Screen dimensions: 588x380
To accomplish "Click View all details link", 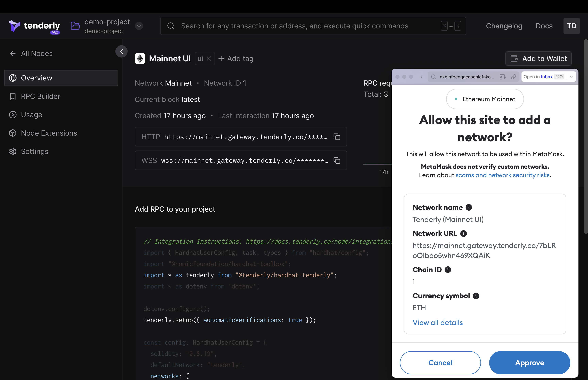I will 437,323.
